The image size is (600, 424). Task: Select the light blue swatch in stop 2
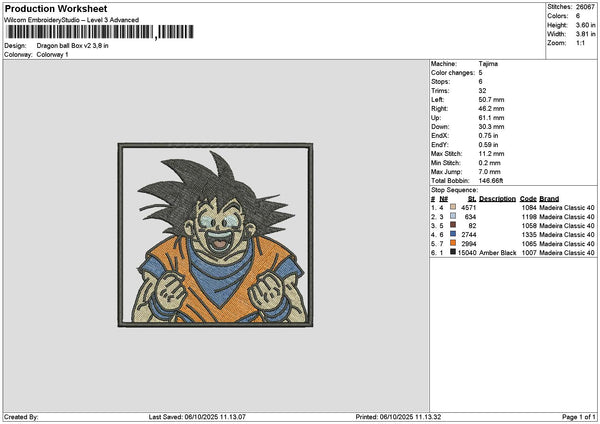click(453, 216)
